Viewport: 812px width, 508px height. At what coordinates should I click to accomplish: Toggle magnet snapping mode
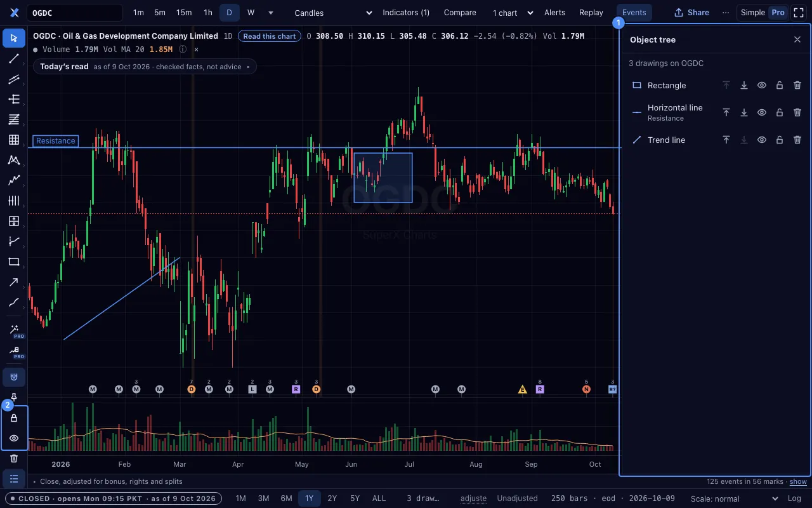14,377
